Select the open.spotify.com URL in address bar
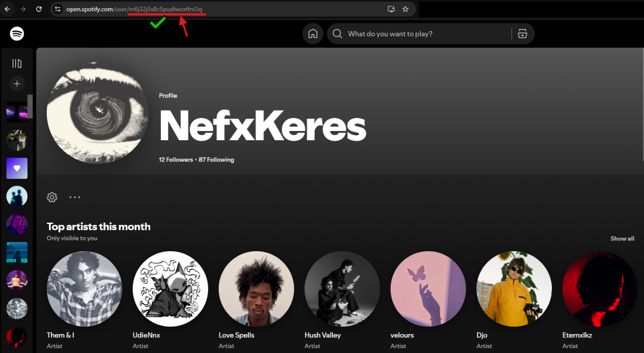Screen dimensions: 644x353 pos(134,9)
